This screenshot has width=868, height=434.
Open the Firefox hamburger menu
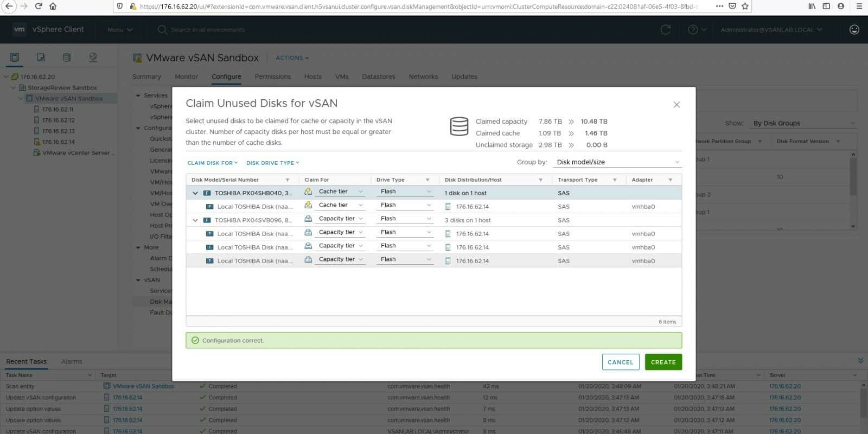click(859, 6)
